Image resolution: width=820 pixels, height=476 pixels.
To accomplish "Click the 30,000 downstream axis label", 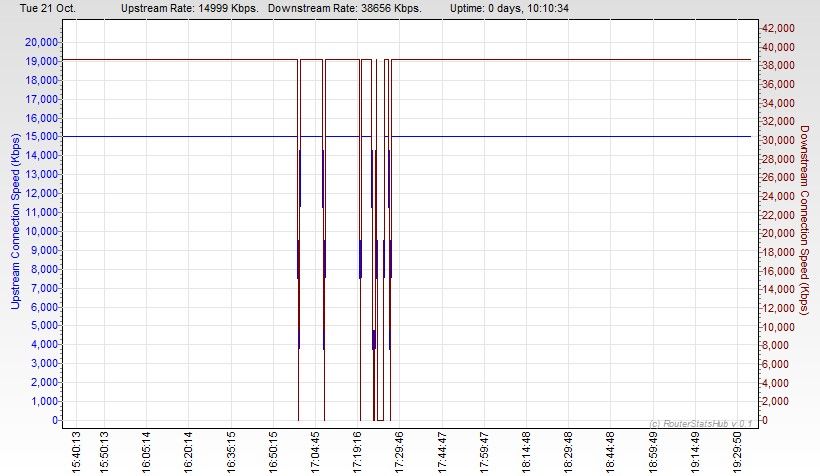I will click(x=778, y=140).
